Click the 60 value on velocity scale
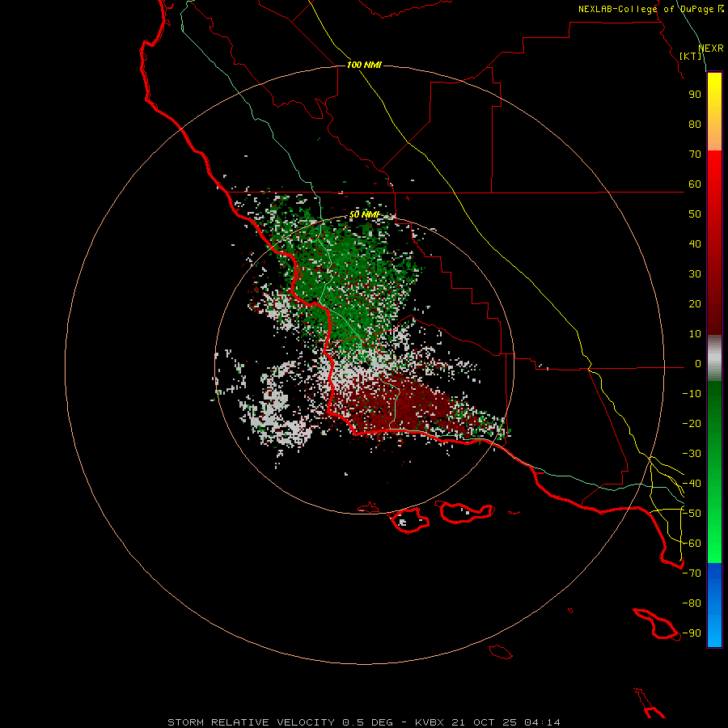728x728 pixels. pyautogui.click(x=695, y=184)
